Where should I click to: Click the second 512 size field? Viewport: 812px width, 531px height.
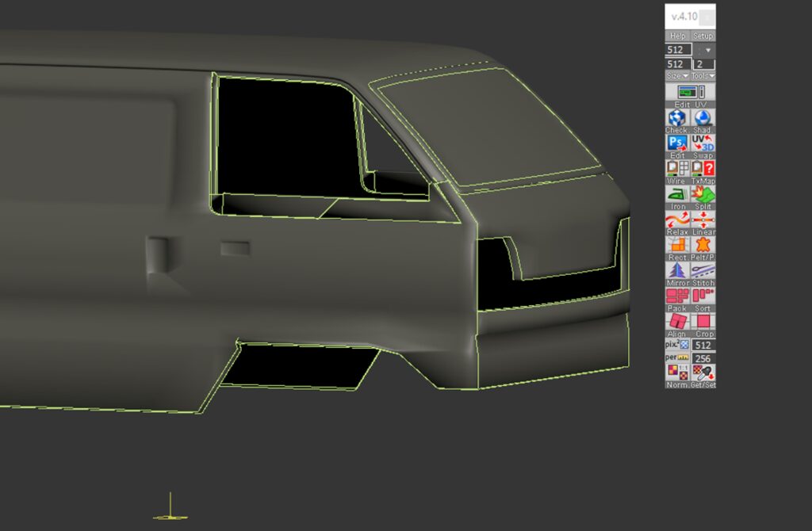pyautogui.click(x=679, y=64)
